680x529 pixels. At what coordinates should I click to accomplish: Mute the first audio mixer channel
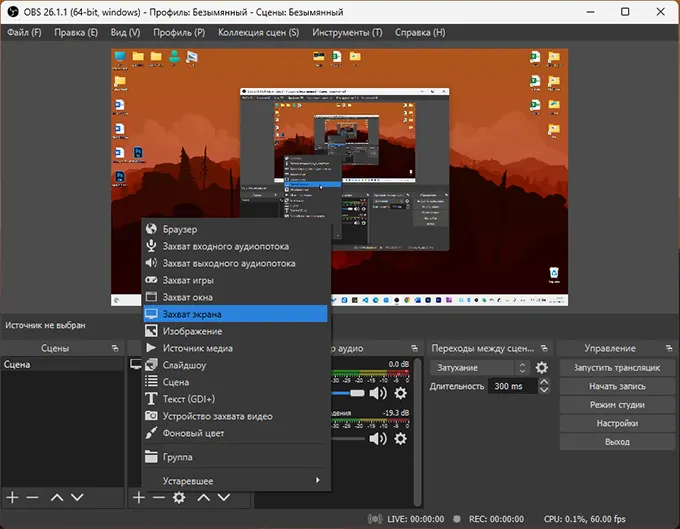pos(378,393)
